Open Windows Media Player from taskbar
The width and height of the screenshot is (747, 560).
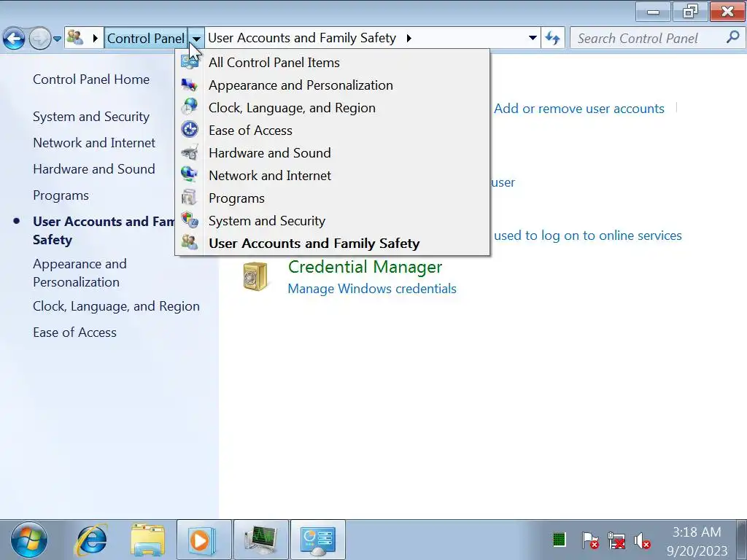pyautogui.click(x=204, y=540)
